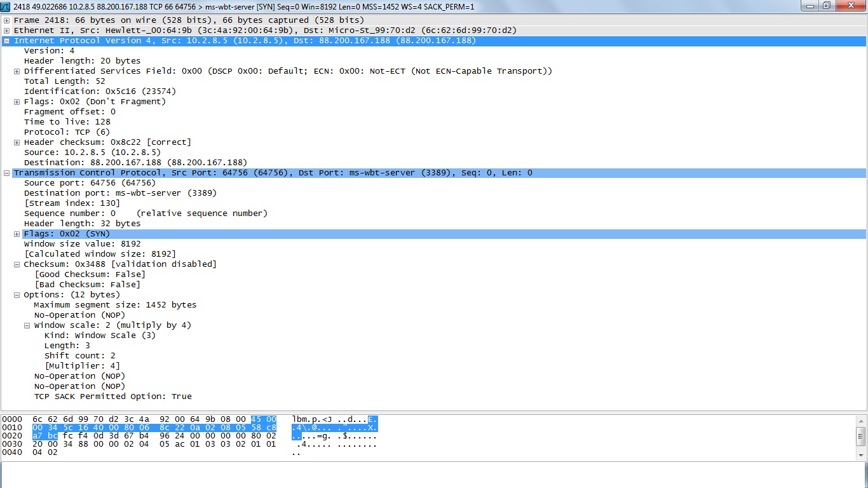Expand the Header checksum 0x8c22 node
The image size is (868, 488).
coord(17,142)
